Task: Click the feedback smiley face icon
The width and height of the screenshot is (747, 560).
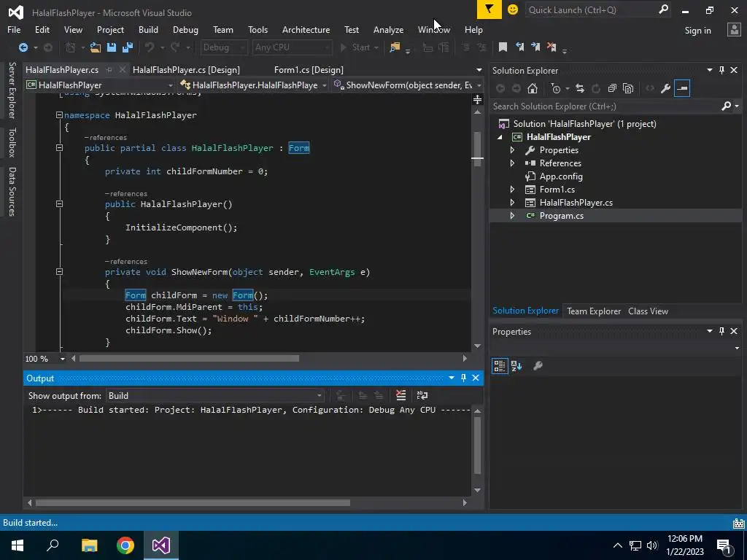Action: tap(513, 9)
